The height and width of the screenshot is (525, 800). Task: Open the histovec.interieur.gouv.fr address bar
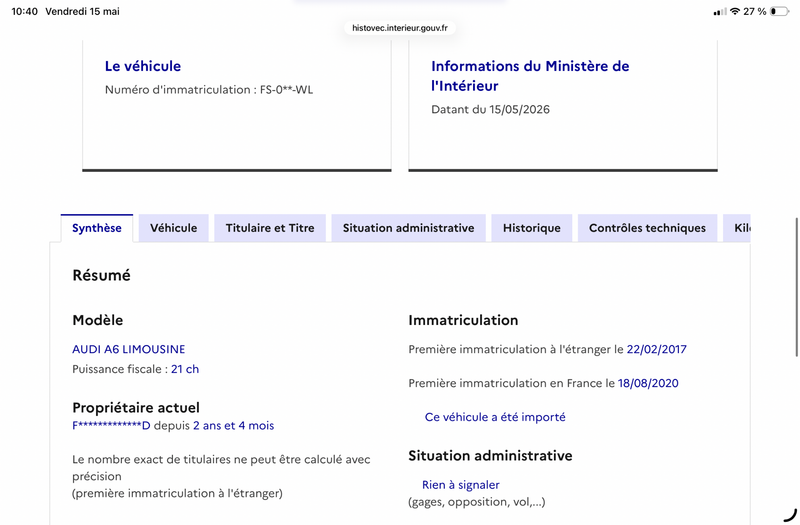pos(399,28)
